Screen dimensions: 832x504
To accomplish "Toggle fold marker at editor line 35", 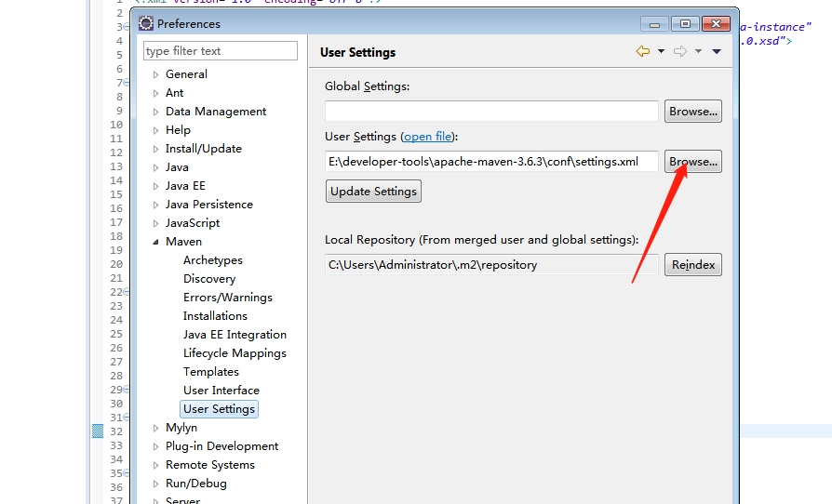I will pos(127,472).
